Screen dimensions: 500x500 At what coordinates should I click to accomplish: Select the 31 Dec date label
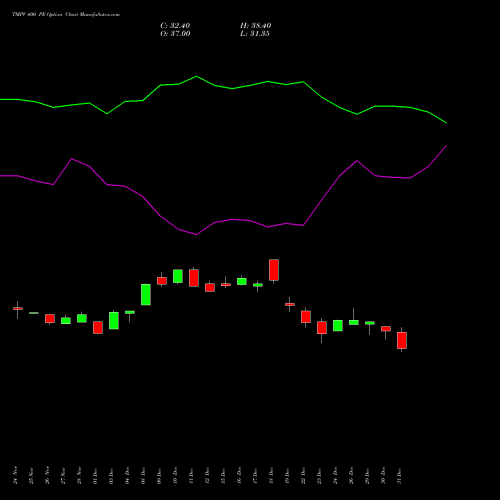(399, 475)
